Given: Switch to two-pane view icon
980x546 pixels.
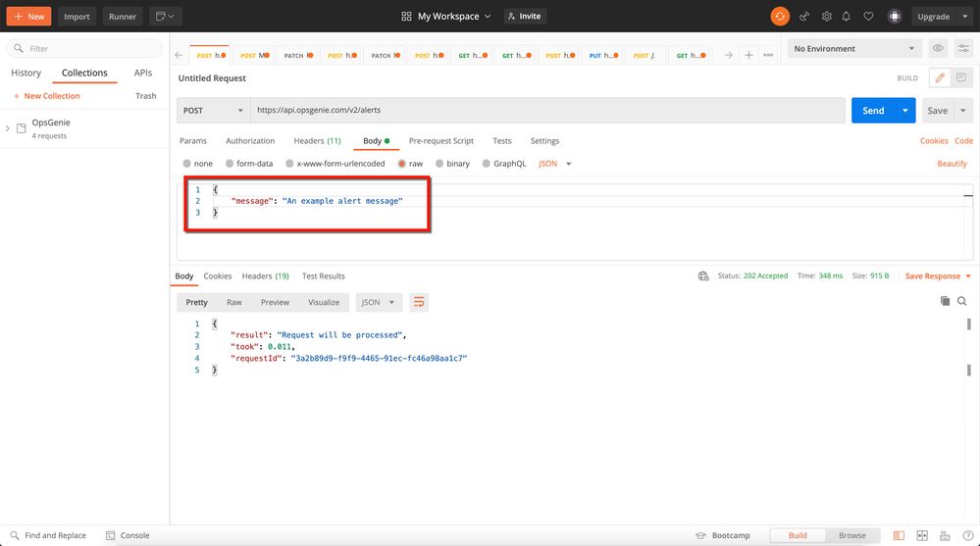Looking at the screenshot, I should coord(922,535).
